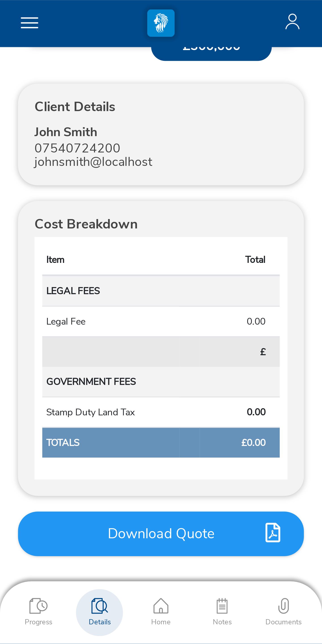The height and width of the screenshot is (644, 322).
Task: Tap phone number 07540724200
Action: (x=77, y=148)
